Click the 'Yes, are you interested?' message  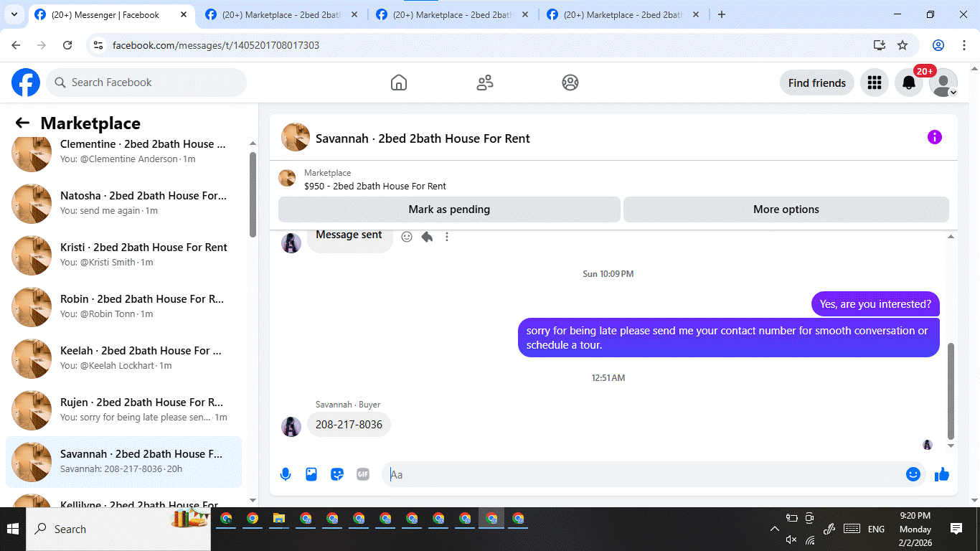[x=875, y=304]
